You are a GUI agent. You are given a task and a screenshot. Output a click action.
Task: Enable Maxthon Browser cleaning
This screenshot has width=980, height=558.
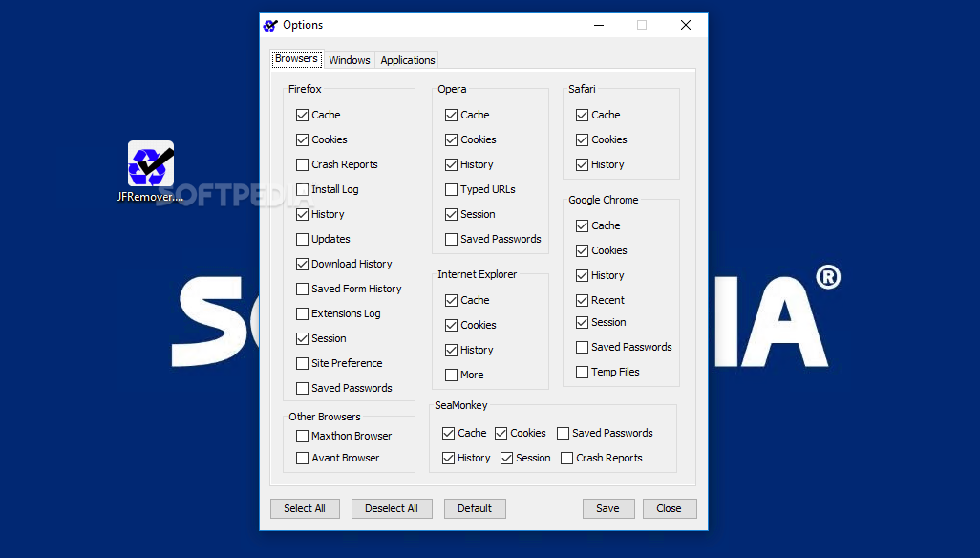pos(302,436)
